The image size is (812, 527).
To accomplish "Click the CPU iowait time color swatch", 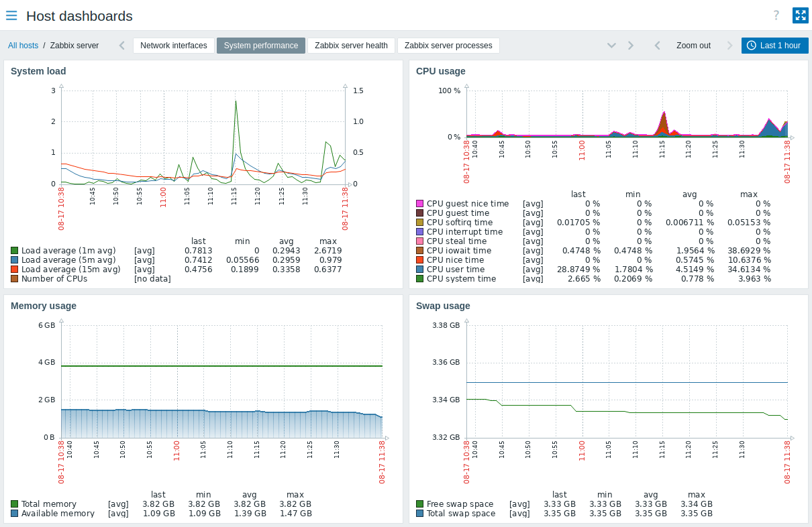I will tap(420, 250).
